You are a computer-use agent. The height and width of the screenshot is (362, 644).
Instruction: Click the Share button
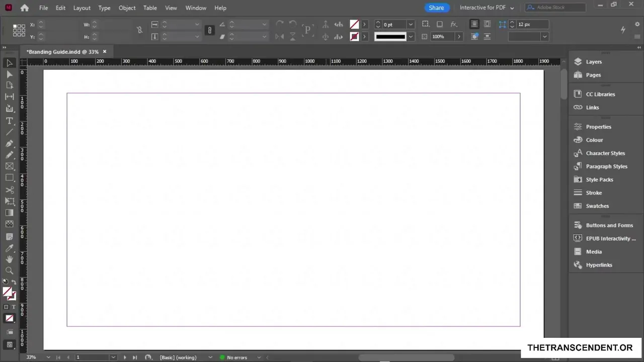pyautogui.click(x=436, y=8)
